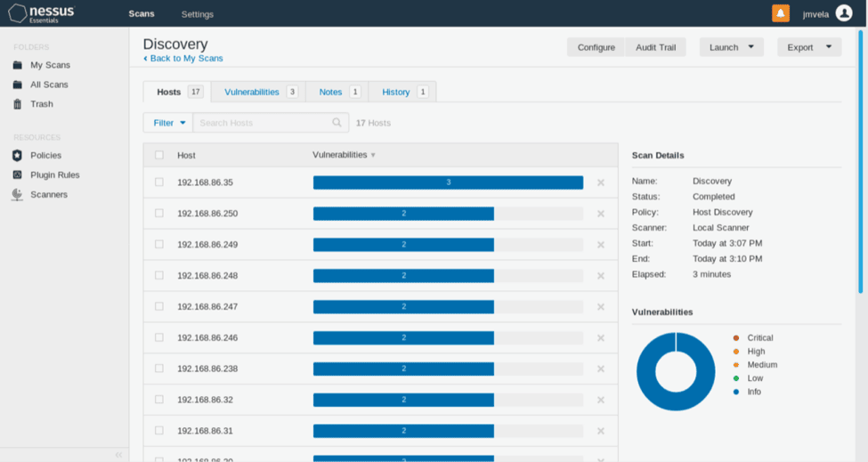This screenshot has width=868, height=462.
Task: Remove host 192.168.86.35 with X icon
Action: click(601, 182)
